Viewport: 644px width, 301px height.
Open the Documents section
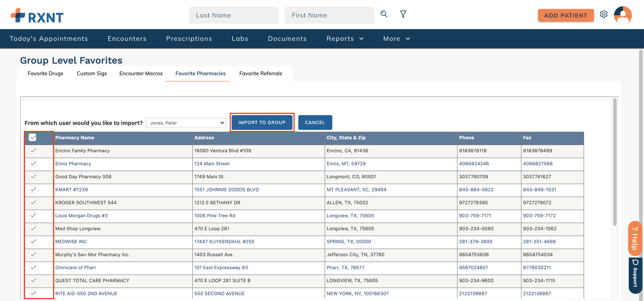click(287, 39)
